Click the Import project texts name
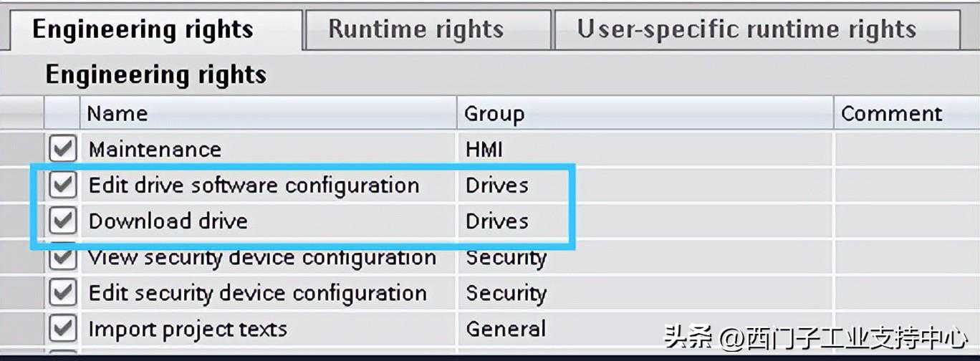 (188, 329)
